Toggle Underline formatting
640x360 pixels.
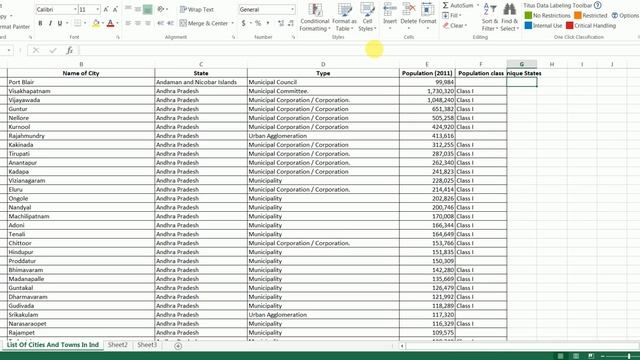click(60, 23)
